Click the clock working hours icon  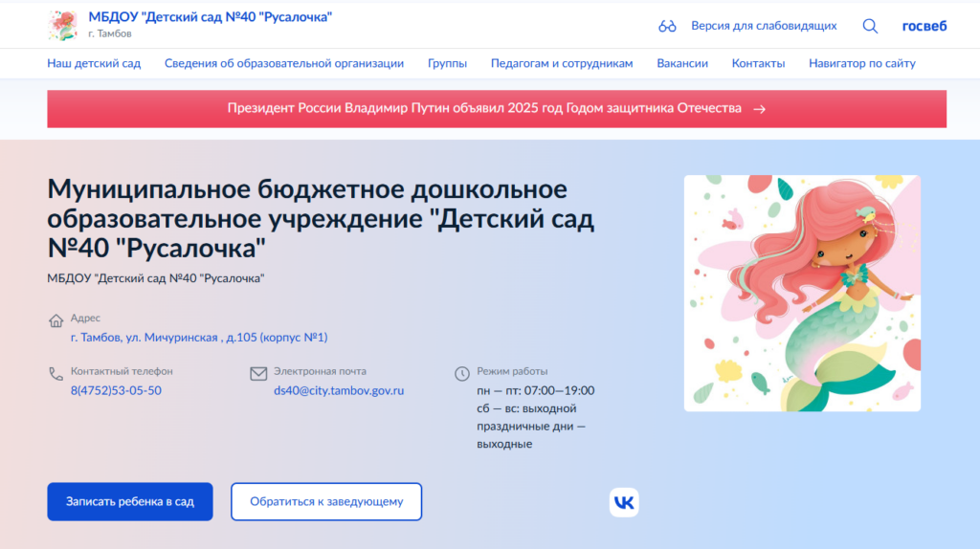pos(462,373)
